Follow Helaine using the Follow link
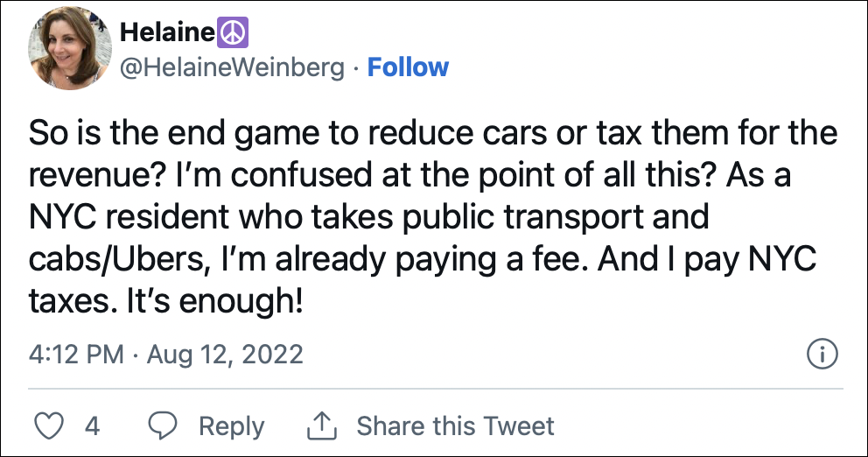Screen dimensions: 868x457 [408, 68]
